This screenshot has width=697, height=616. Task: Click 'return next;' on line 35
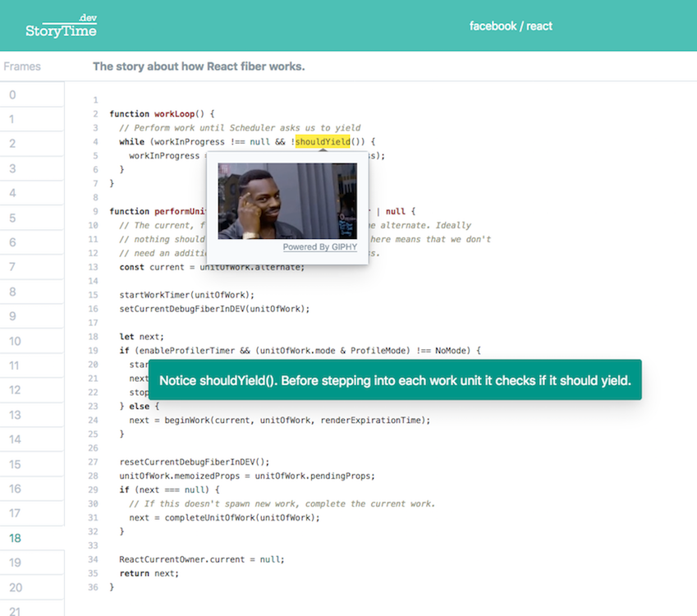149,573
